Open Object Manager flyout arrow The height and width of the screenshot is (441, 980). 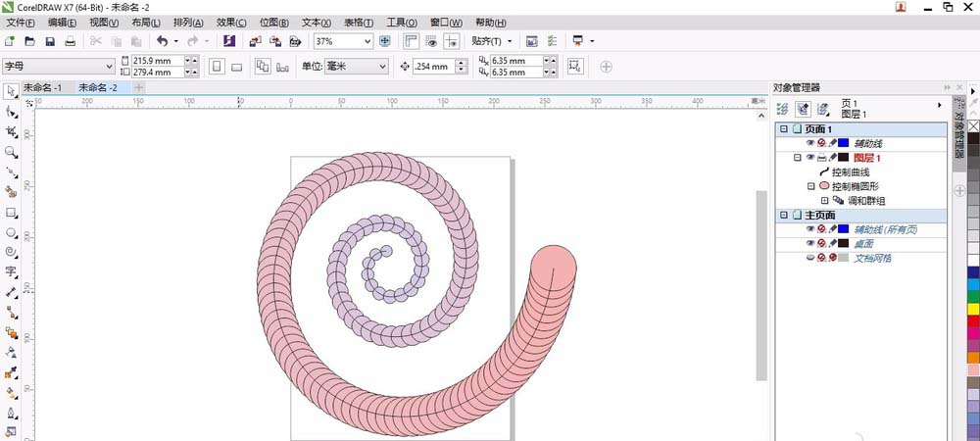[x=940, y=105]
